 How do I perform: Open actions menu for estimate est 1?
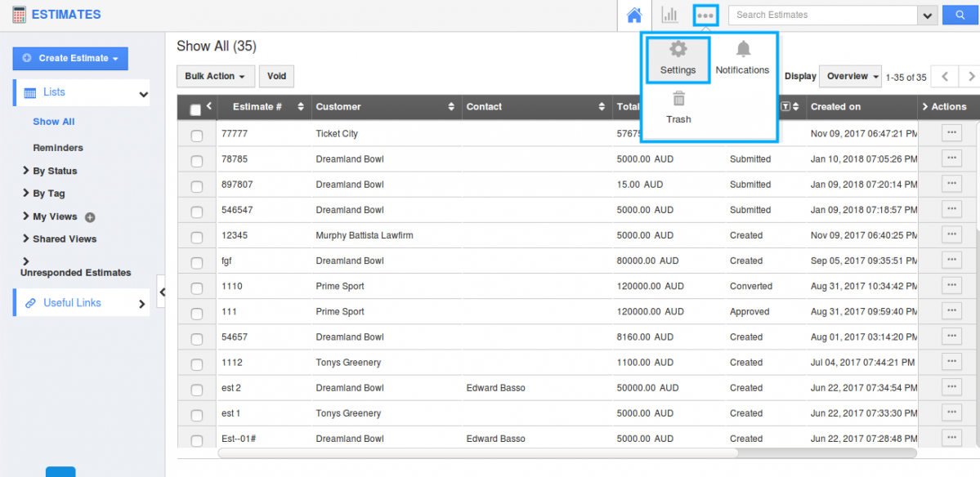[951, 412]
